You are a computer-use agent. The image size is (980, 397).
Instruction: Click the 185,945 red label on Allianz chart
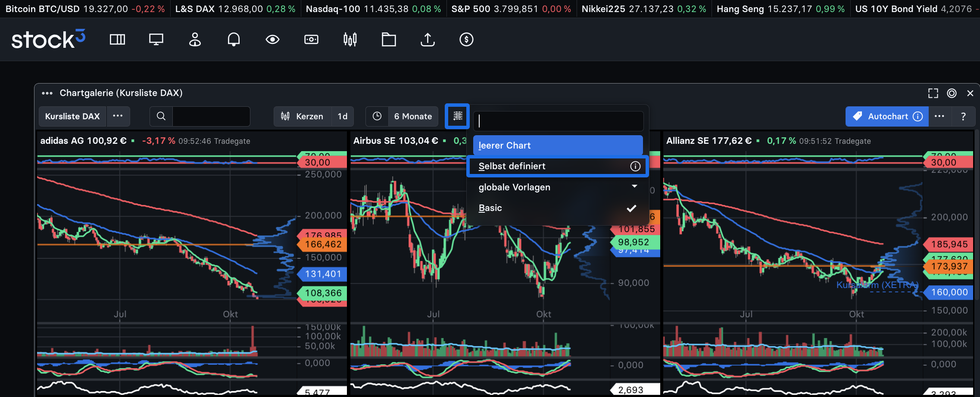[x=948, y=244]
